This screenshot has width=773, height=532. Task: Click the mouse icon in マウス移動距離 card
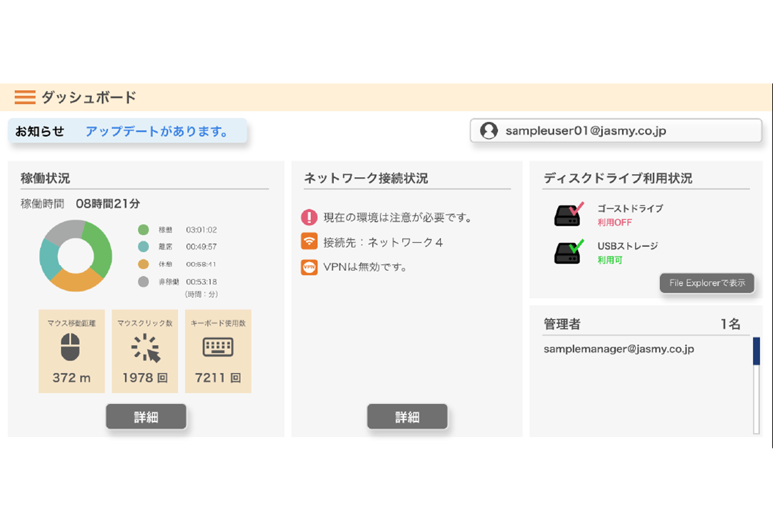click(x=70, y=347)
